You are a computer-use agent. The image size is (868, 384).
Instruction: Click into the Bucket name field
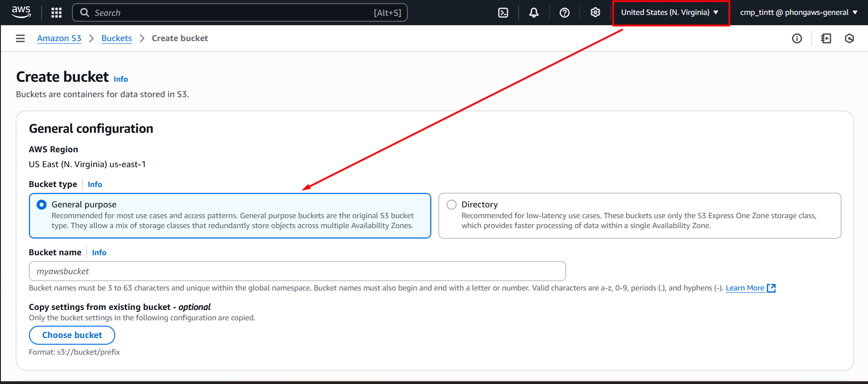tap(297, 271)
